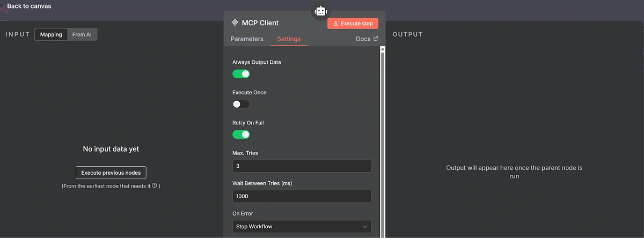Image resolution: width=644 pixels, height=238 pixels.
Task: Select the From AI input mode
Action: tap(82, 34)
